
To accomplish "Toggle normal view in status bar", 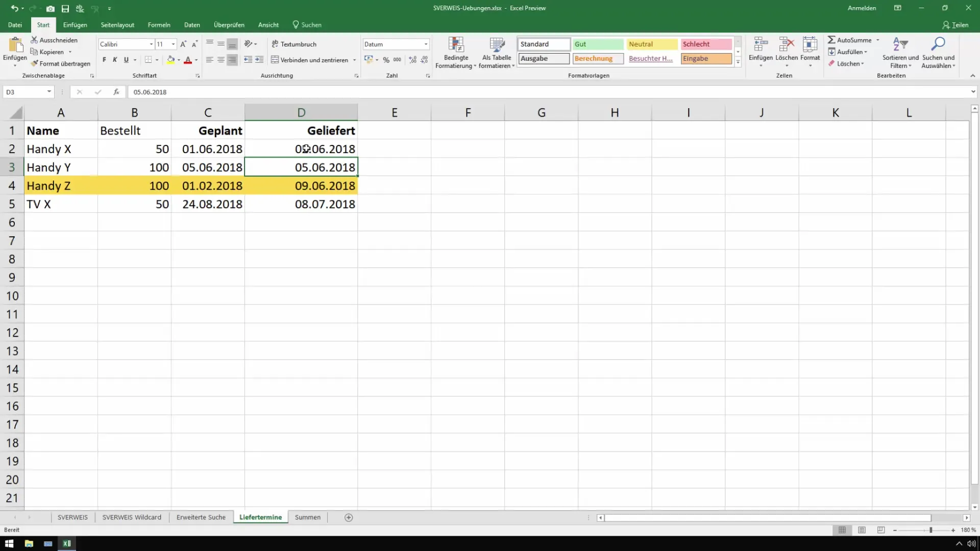I will [x=842, y=530].
